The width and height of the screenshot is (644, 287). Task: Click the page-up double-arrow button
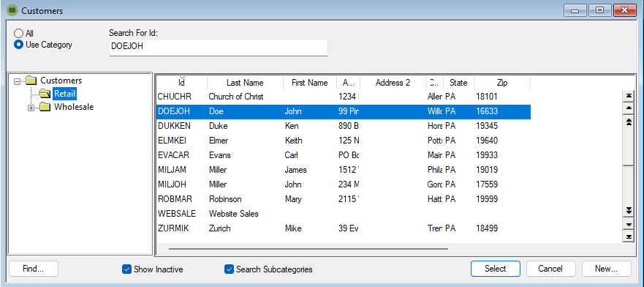coord(628,122)
